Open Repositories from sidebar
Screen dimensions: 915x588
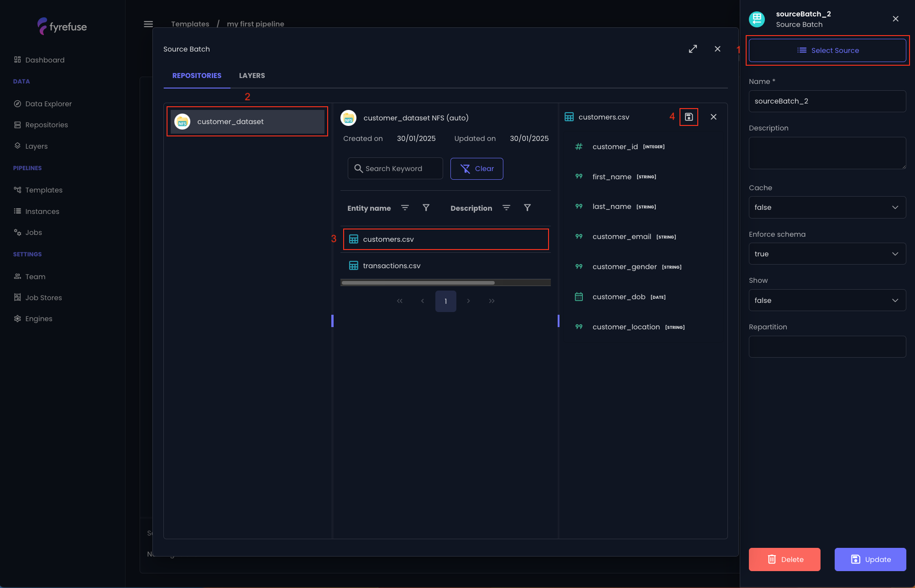click(41, 125)
